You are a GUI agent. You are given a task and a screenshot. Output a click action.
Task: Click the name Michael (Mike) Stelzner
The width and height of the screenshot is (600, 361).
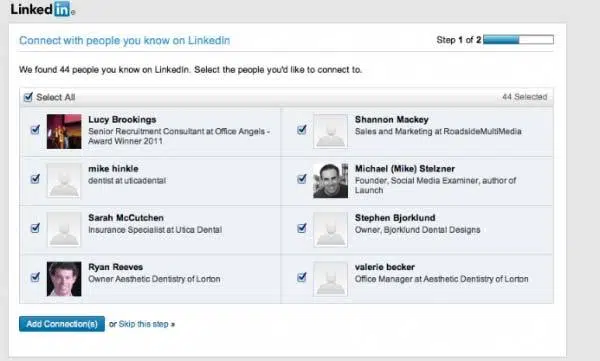pyautogui.click(x=405, y=168)
